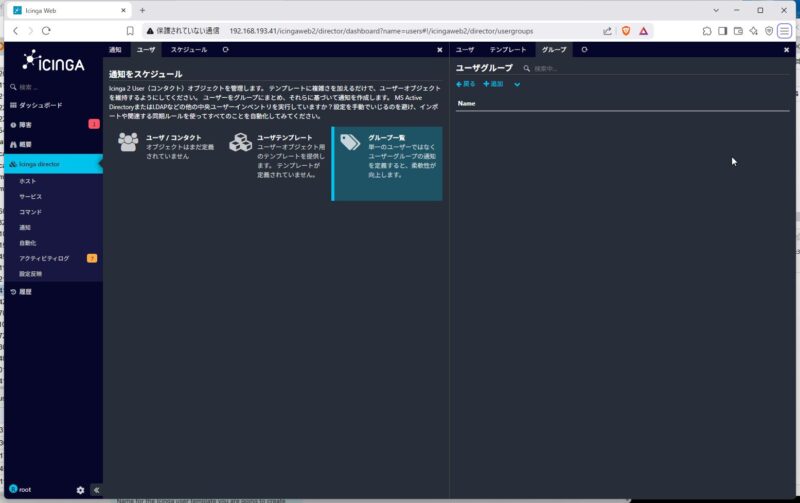Select the Icinga Web browser tab

coord(70,10)
